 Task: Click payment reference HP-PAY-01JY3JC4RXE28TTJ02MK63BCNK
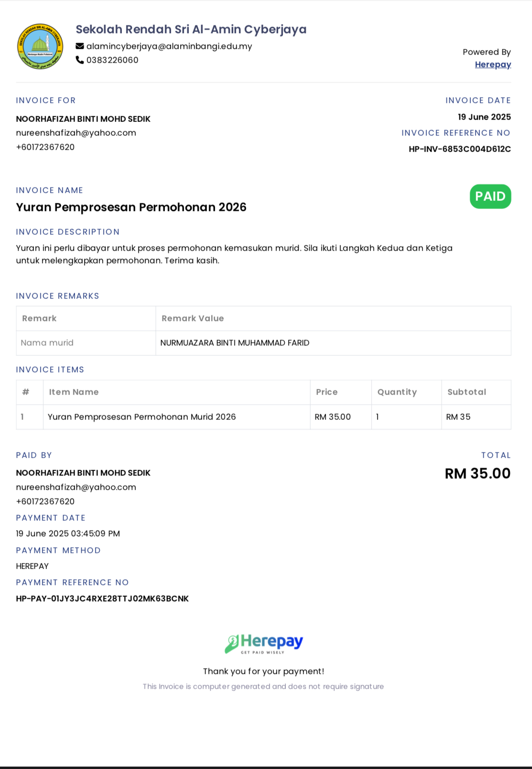[102, 599]
